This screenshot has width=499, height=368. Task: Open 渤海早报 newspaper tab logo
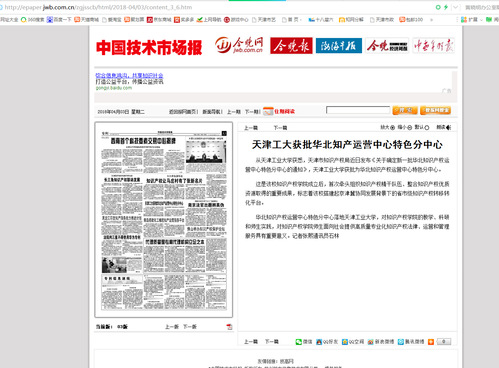tap(339, 45)
